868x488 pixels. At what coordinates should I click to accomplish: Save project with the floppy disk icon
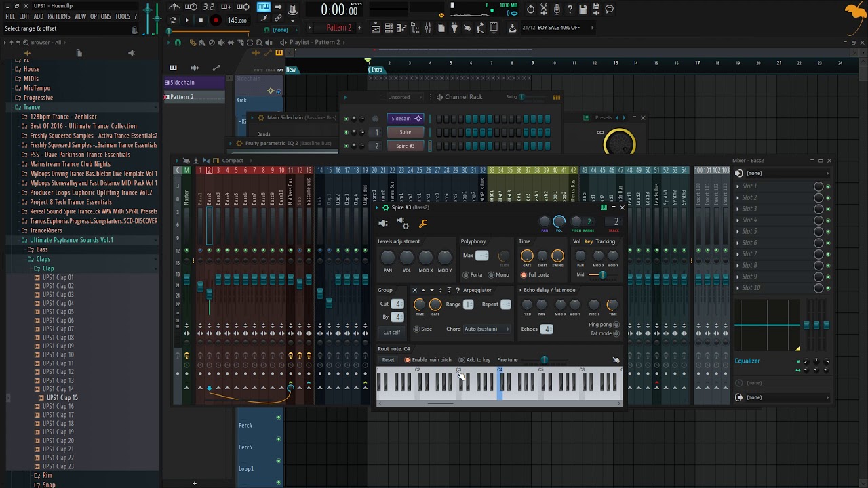tap(583, 9)
